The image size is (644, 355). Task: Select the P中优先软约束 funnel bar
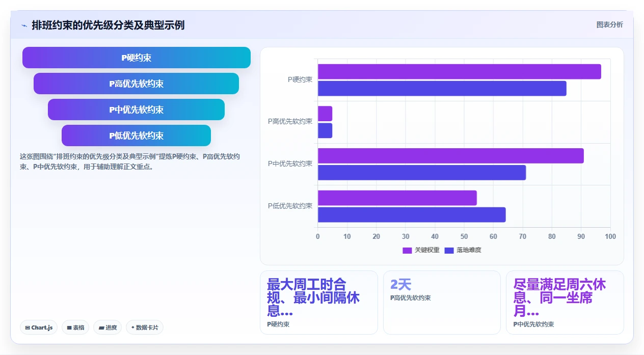coord(137,110)
